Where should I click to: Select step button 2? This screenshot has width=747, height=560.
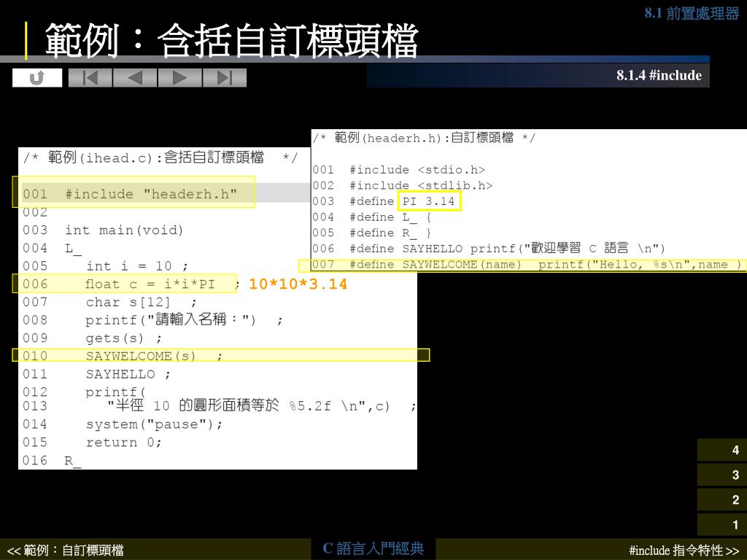coord(722,499)
